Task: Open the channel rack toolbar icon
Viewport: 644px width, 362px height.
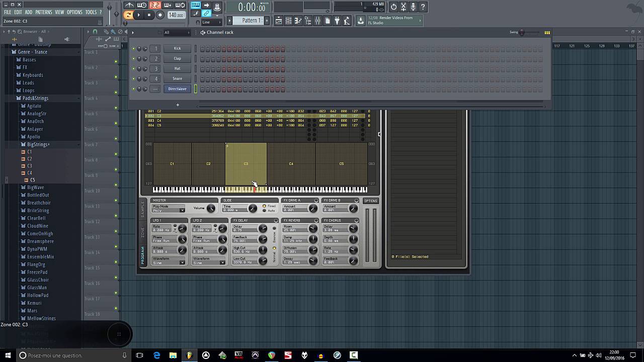Action: coord(288,21)
